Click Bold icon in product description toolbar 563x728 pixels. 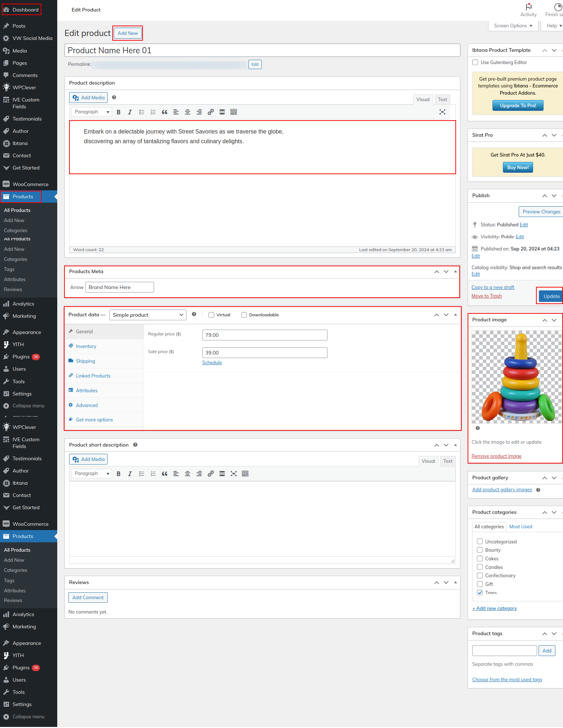click(118, 112)
